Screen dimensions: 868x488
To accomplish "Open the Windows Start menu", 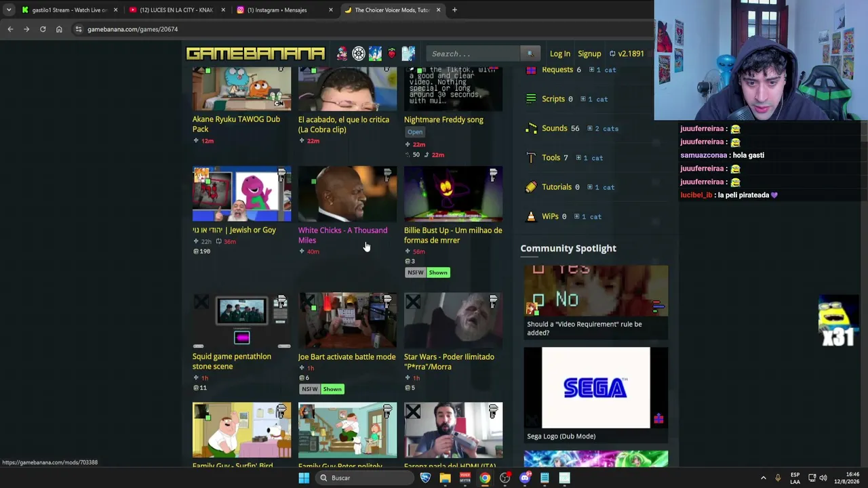I will 304,478.
